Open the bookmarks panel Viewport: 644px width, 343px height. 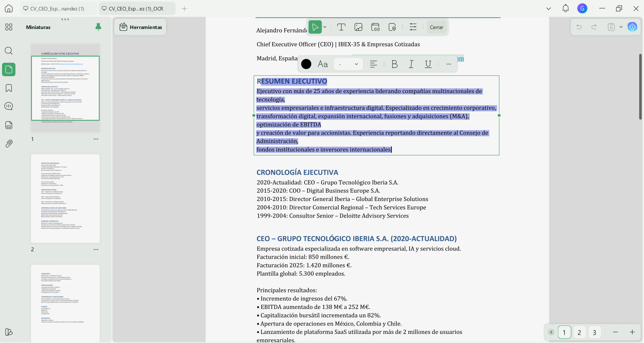9,88
